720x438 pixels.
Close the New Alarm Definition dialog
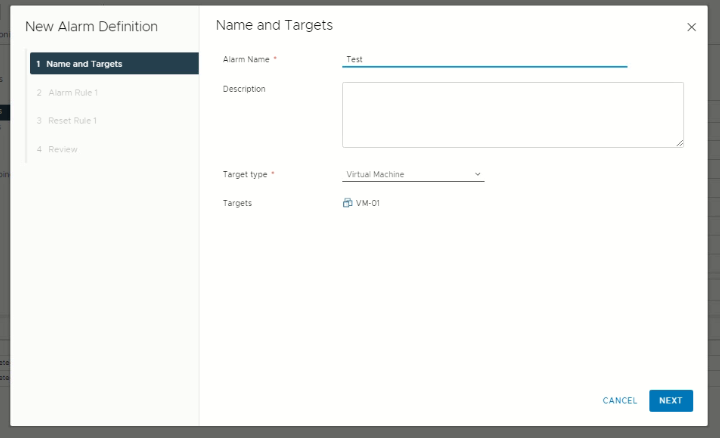691,28
